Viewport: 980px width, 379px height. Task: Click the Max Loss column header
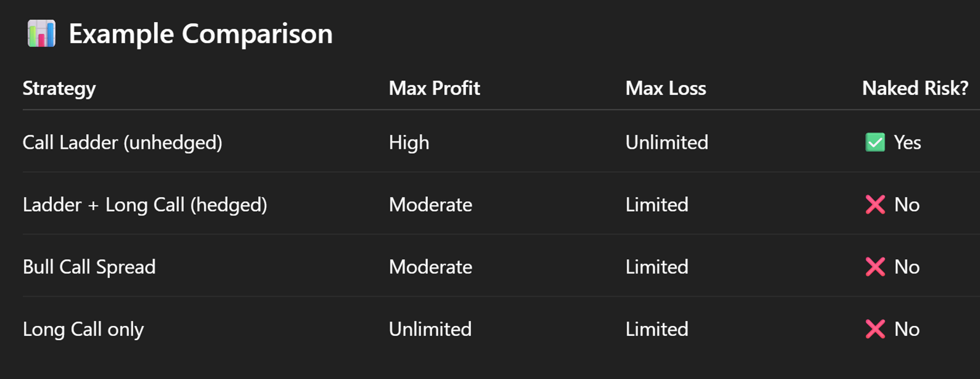click(666, 88)
